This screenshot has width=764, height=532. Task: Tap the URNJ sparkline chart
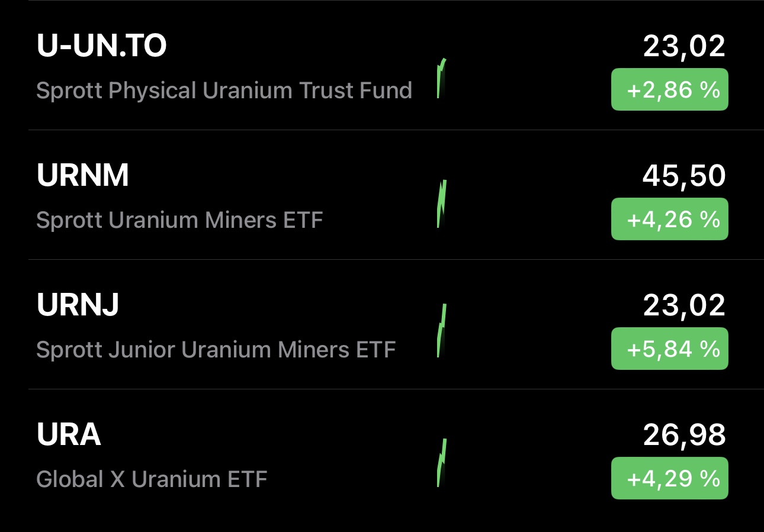pos(441,331)
